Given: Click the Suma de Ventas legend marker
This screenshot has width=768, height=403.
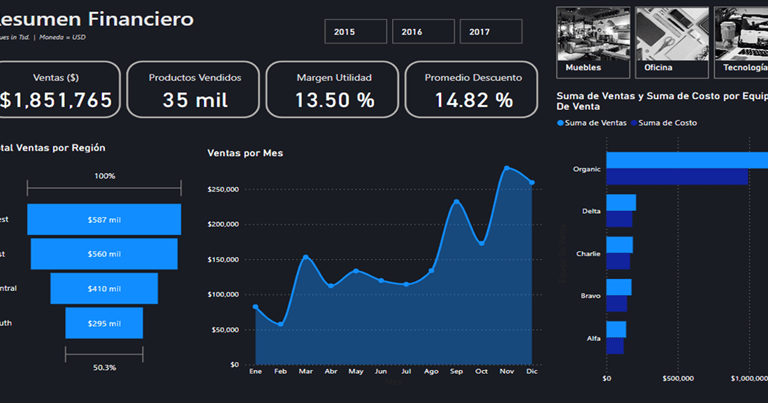Looking at the screenshot, I should coord(560,123).
